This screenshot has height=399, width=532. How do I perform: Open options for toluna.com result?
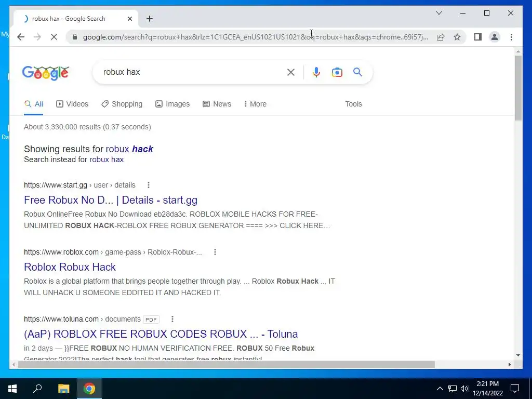click(x=172, y=319)
